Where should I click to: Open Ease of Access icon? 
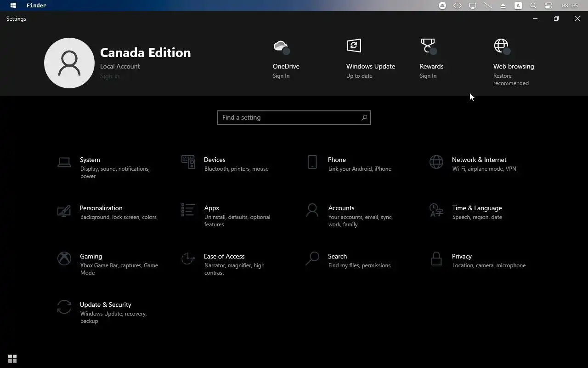click(x=188, y=259)
